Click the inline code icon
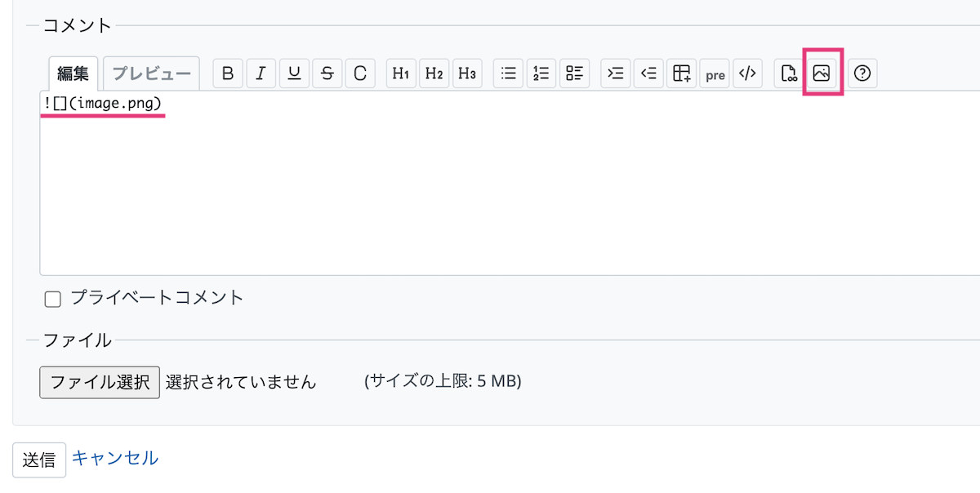980x493 pixels. coord(747,73)
